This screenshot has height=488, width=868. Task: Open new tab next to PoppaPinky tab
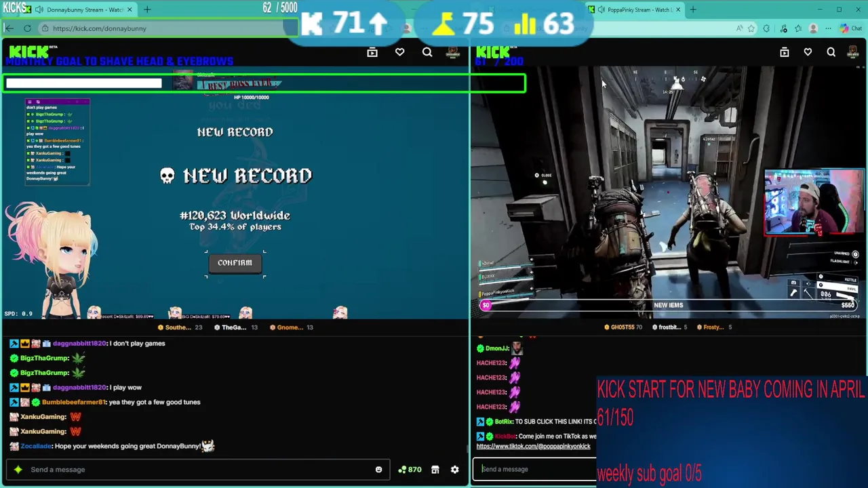(693, 9)
